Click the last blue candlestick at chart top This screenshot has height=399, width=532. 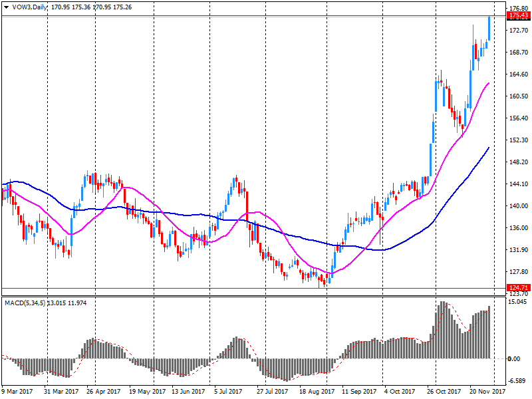click(489, 28)
